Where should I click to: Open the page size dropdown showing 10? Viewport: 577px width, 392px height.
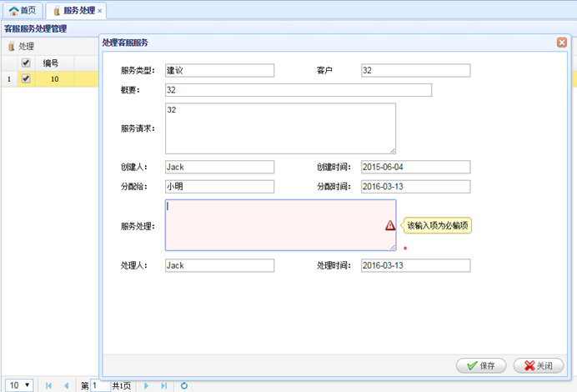click(x=19, y=385)
